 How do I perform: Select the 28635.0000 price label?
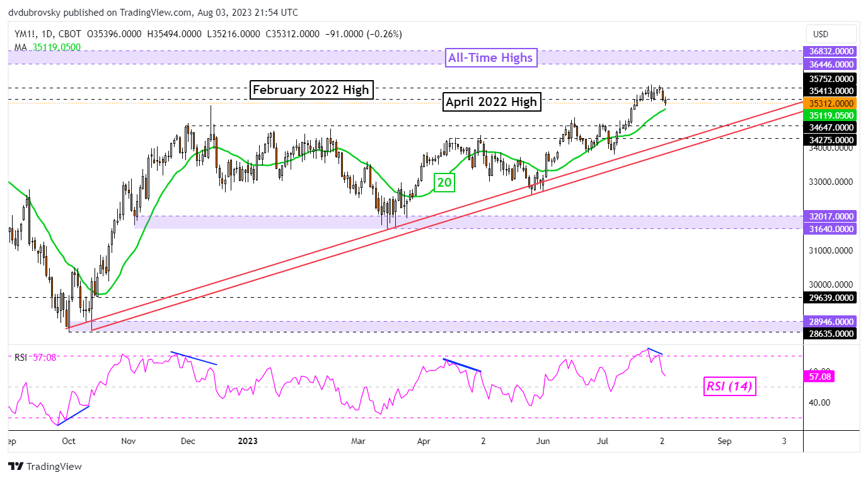pos(831,333)
